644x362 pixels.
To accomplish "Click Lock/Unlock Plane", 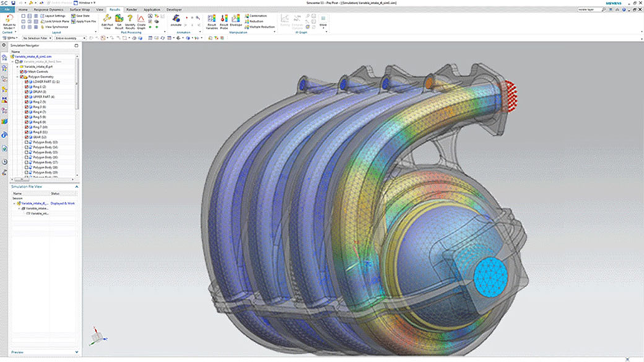I will point(54,21).
